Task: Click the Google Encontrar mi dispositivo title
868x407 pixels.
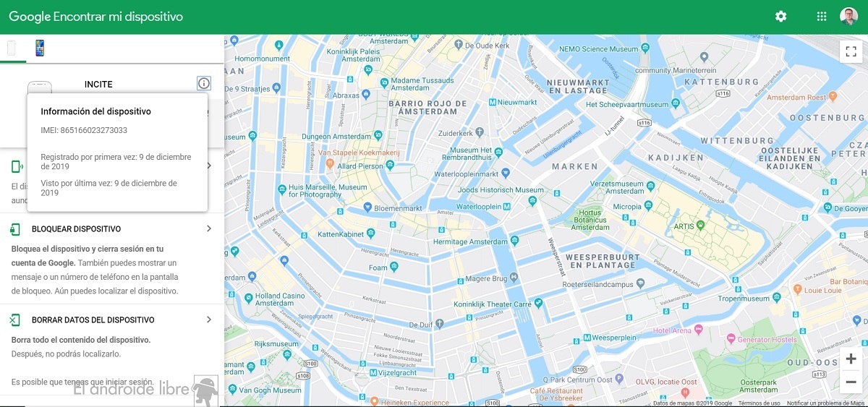Action: [x=96, y=16]
